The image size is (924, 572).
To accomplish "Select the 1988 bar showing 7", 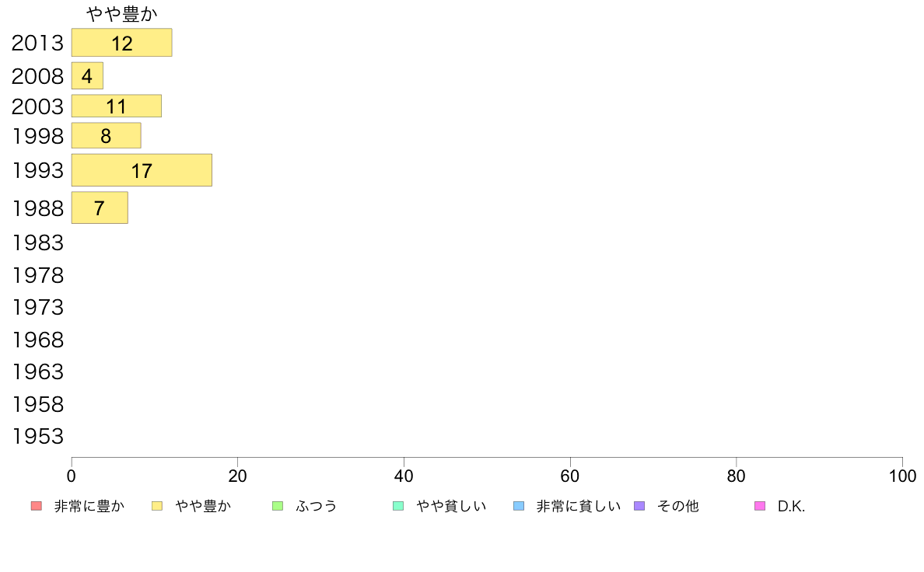I will pos(100,208).
